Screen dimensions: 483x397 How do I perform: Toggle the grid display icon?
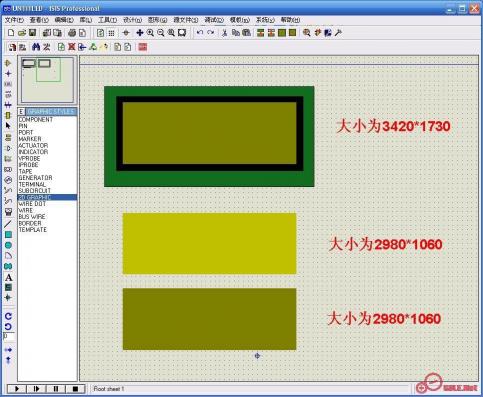click(111, 33)
